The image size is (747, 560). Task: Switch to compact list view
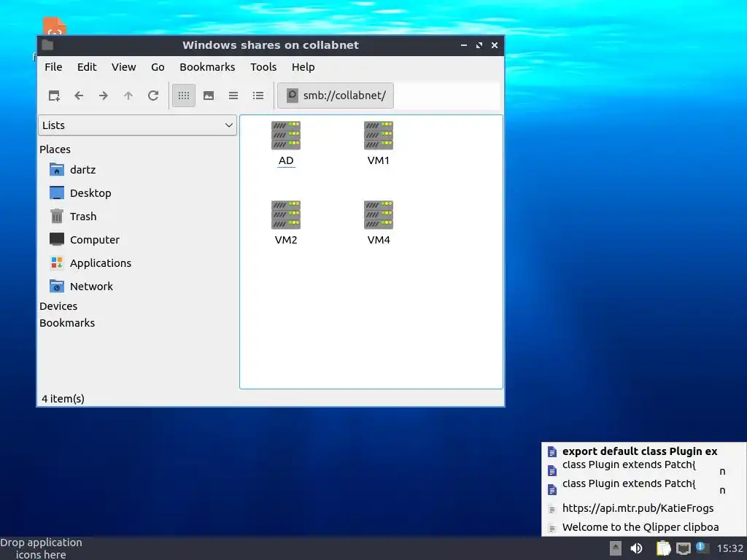click(233, 96)
